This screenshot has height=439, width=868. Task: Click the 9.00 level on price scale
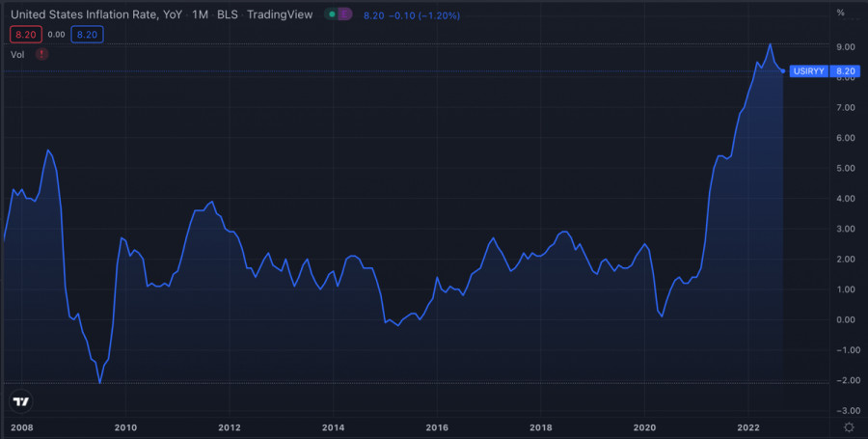[845, 46]
